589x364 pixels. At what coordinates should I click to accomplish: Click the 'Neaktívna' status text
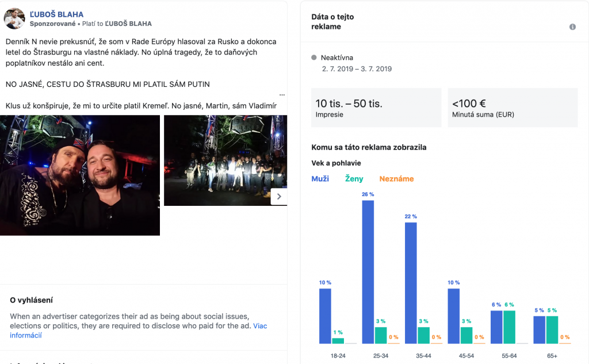pos(337,58)
